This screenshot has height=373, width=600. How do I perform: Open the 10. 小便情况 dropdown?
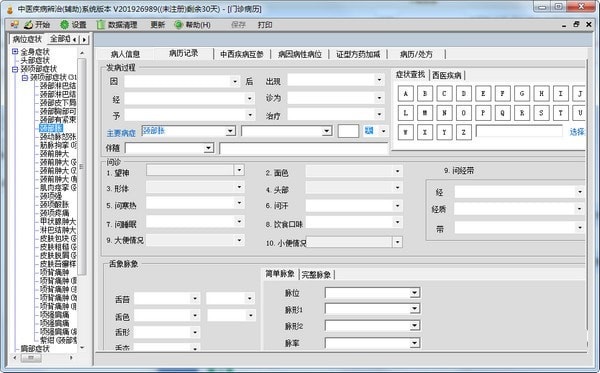coord(398,242)
